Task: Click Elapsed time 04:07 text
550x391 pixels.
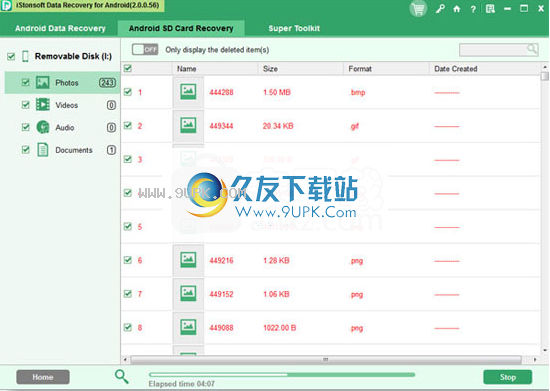Action: (x=182, y=384)
